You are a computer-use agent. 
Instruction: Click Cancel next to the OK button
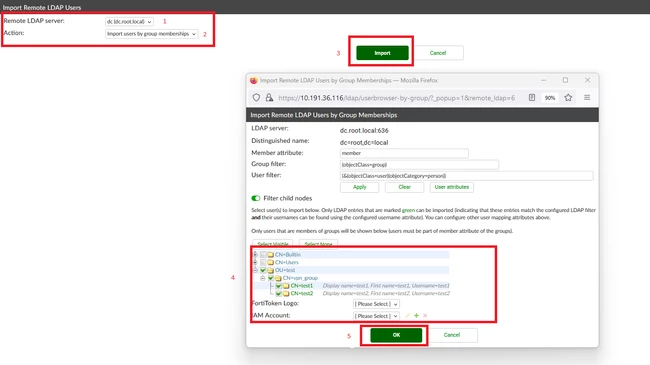452,335
